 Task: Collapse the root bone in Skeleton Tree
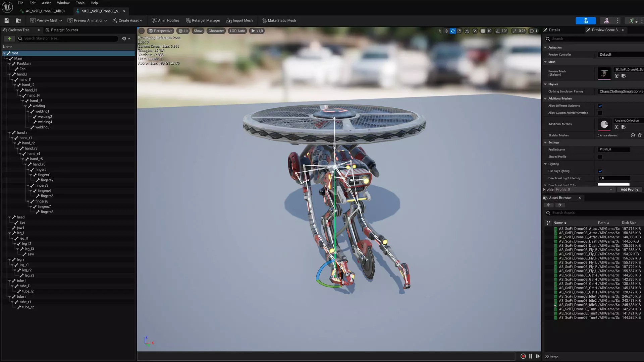(4, 53)
